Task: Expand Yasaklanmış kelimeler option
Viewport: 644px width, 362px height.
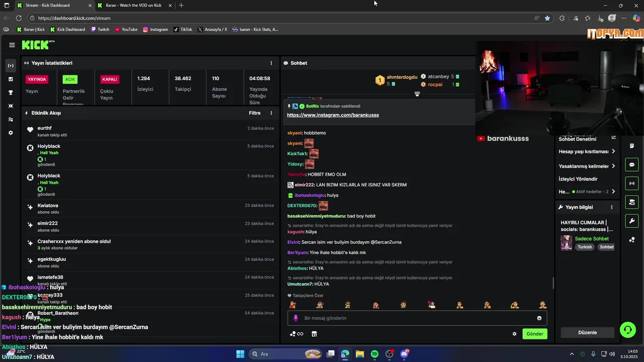Action: coord(587,166)
